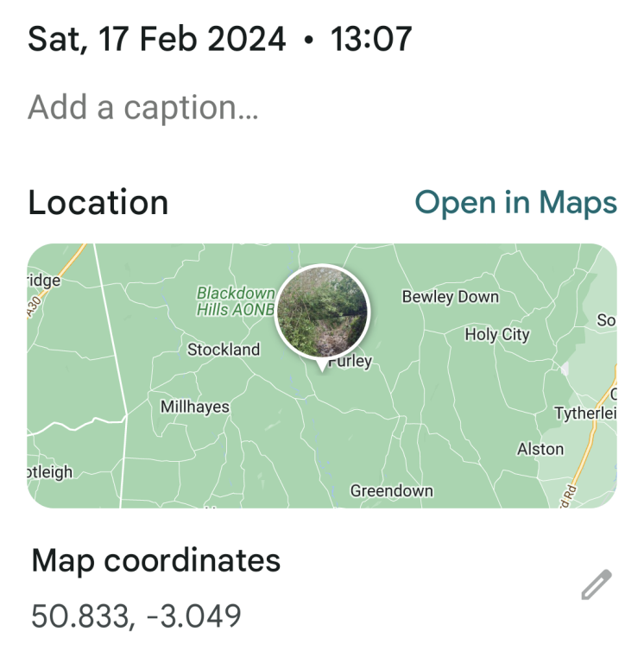Click the Holy City map label
Image resolution: width=644 pixels, height=663 pixels.
[x=496, y=334]
